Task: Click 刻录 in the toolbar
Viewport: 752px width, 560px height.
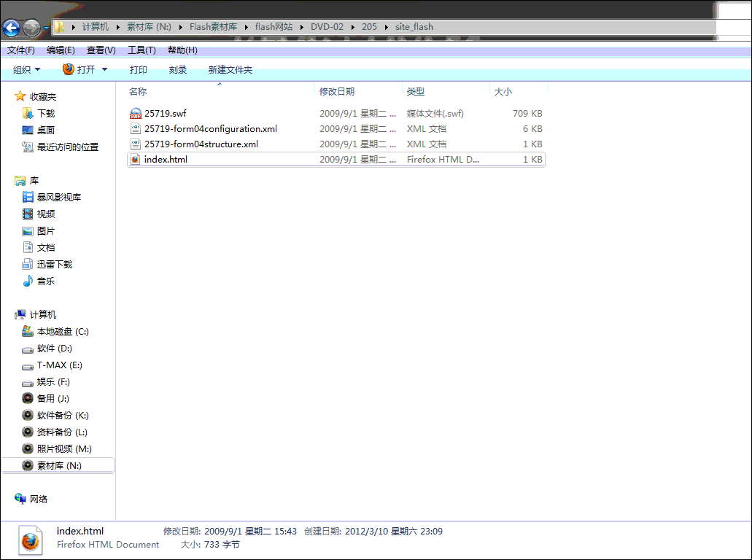Action: click(x=177, y=70)
